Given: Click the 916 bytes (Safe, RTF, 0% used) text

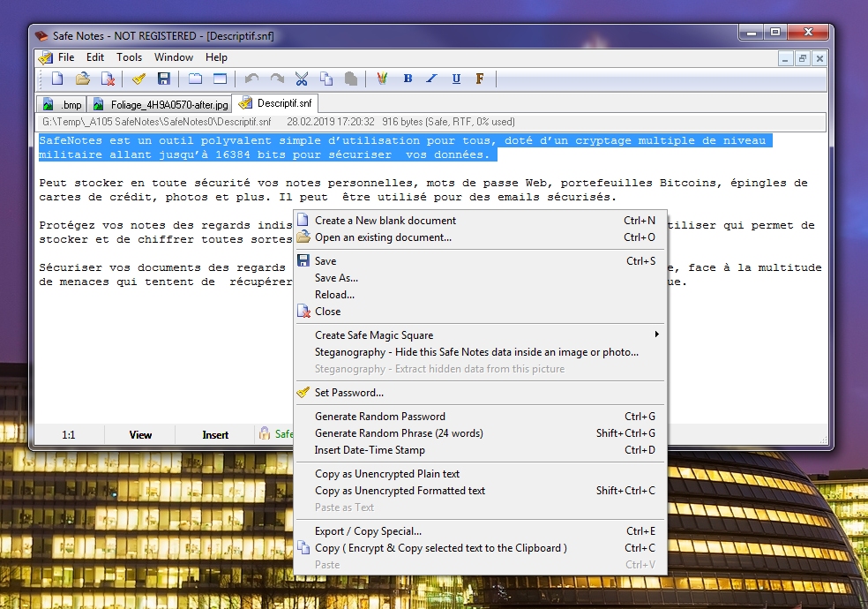Looking at the screenshot, I should 448,122.
